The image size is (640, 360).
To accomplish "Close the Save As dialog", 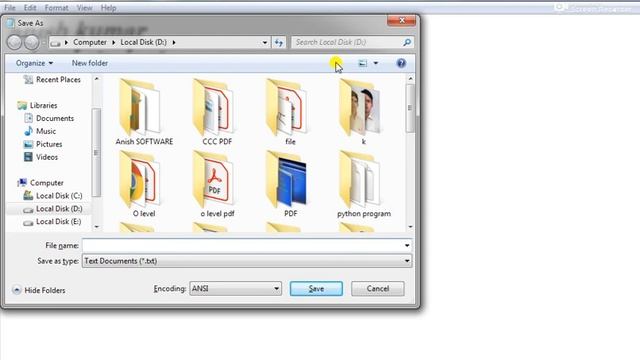I will pyautogui.click(x=402, y=20).
